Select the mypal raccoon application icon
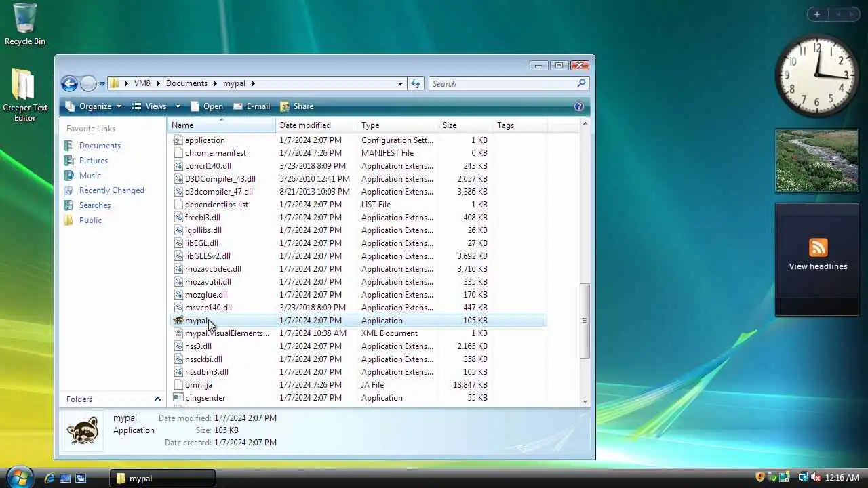Screen dimensions: 868x488 178,321
